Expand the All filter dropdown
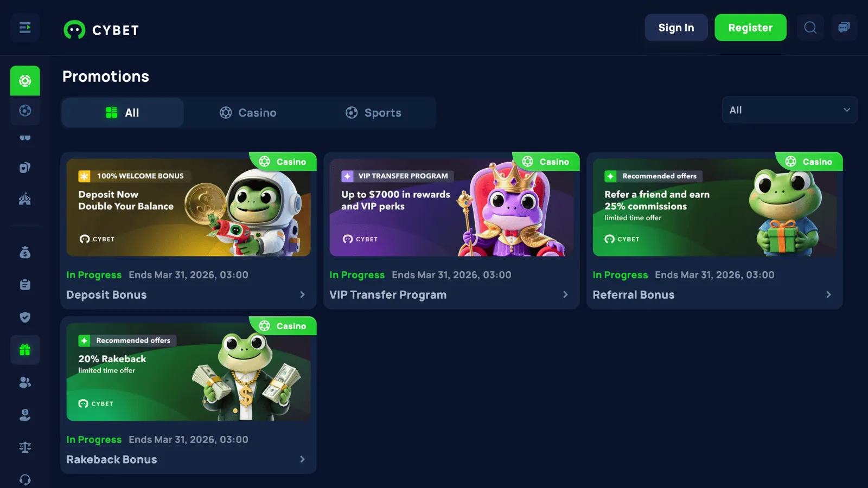Image resolution: width=868 pixels, height=488 pixels. click(x=790, y=110)
